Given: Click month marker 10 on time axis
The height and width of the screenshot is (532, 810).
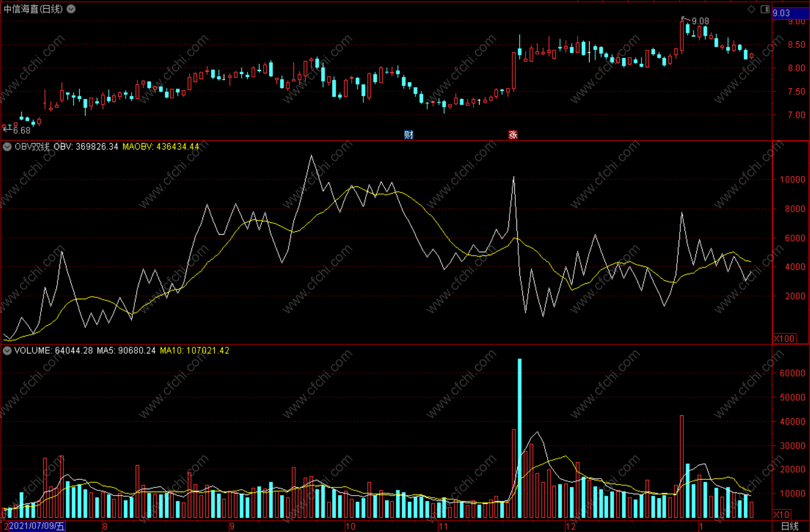Looking at the screenshot, I should tap(350, 526).
